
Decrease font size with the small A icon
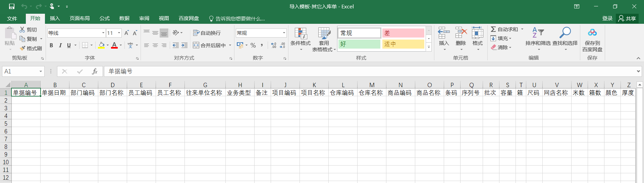click(x=135, y=33)
